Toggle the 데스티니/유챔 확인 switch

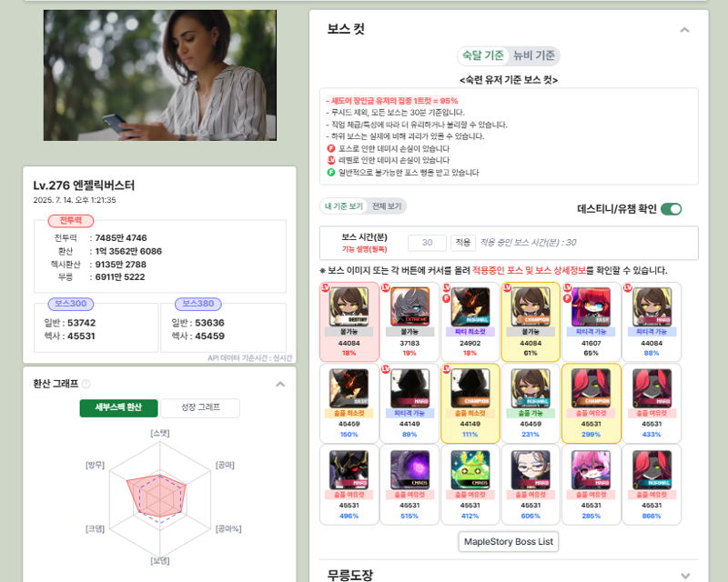pyautogui.click(x=671, y=209)
